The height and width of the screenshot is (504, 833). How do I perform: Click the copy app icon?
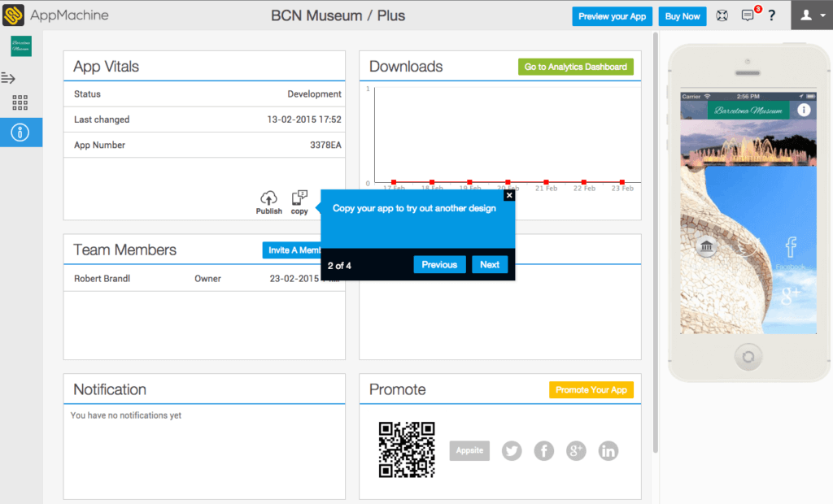(299, 199)
